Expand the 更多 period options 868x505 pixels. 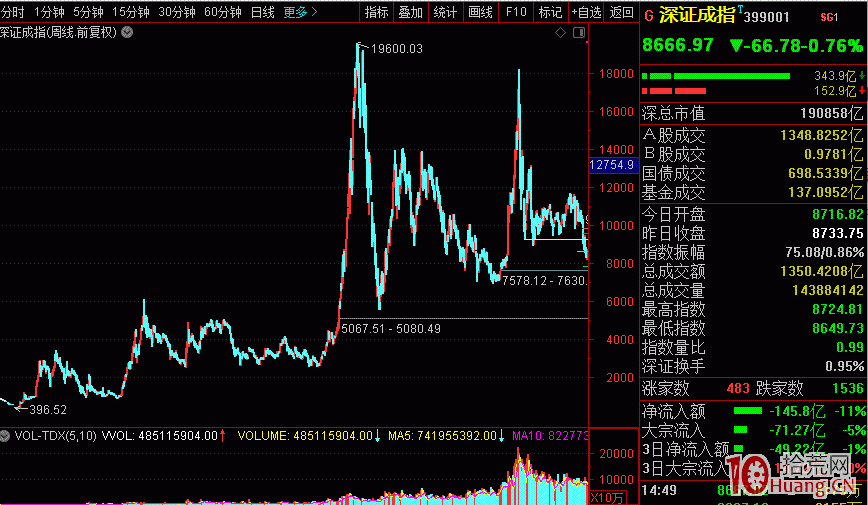pyautogui.click(x=300, y=12)
